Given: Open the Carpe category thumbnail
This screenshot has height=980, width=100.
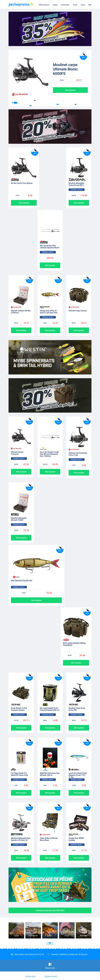Looking at the screenshot, I should tap(16, 930).
